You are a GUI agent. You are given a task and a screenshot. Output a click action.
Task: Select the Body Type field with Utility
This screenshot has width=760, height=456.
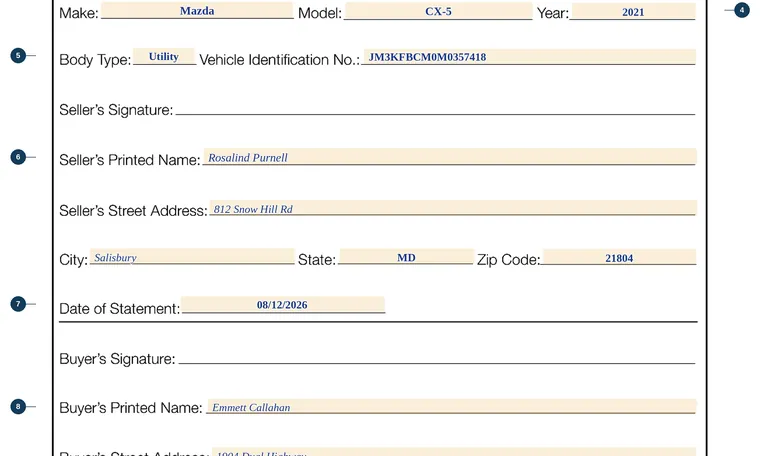[164, 56]
